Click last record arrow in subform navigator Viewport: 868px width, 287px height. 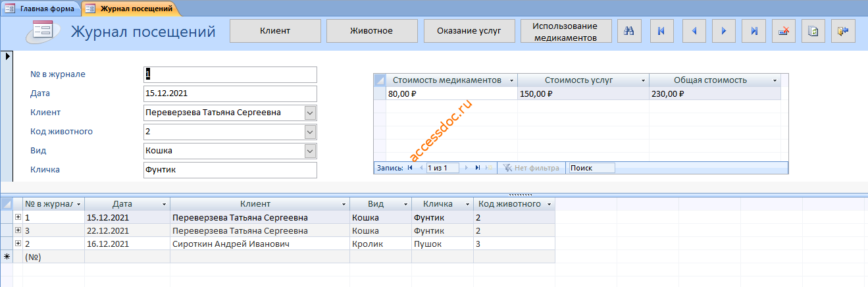pyautogui.click(x=478, y=168)
